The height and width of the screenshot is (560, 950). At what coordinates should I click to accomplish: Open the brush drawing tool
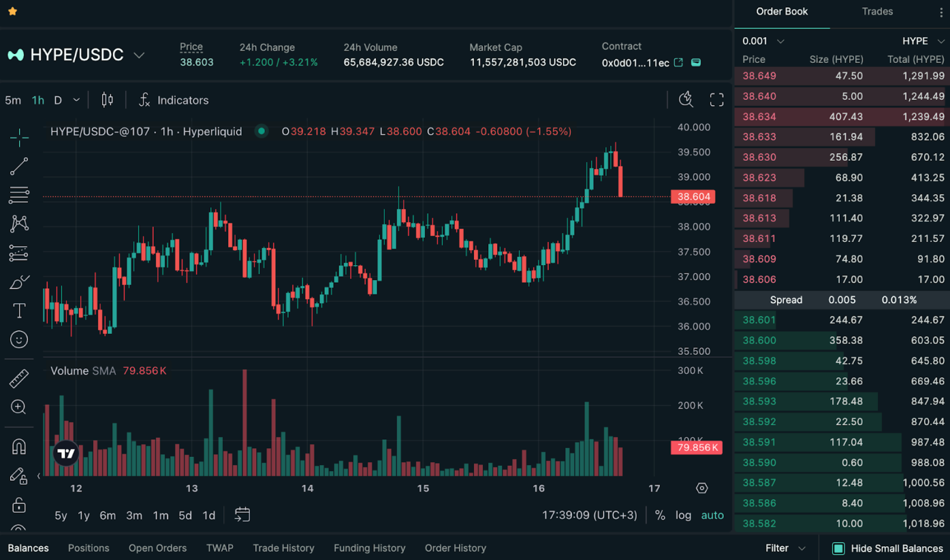[x=19, y=281]
